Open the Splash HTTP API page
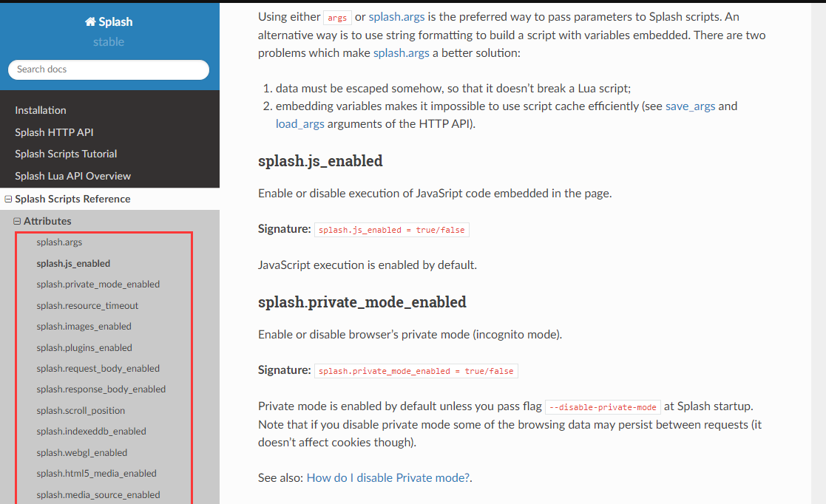The image size is (826, 504). click(54, 132)
